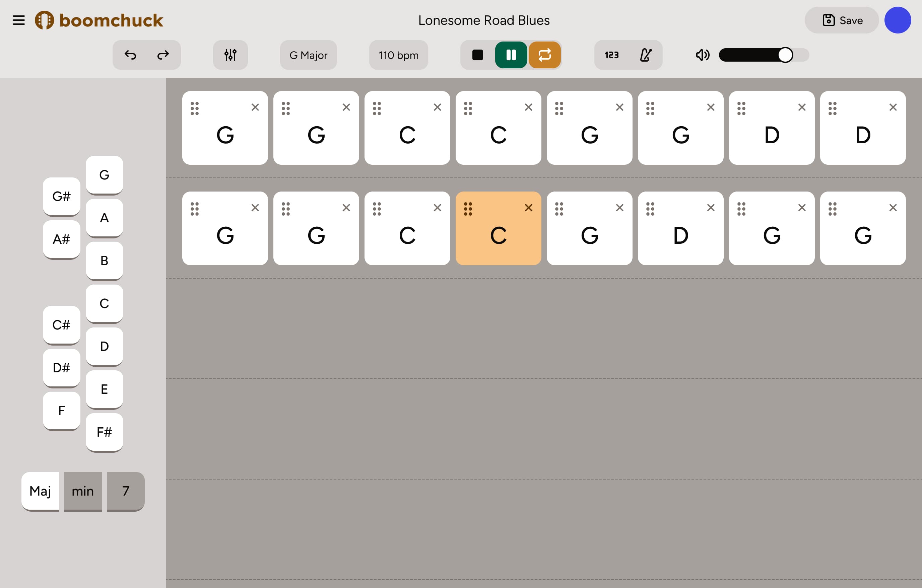Open the instrument mixer settings icon

(x=230, y=55)
